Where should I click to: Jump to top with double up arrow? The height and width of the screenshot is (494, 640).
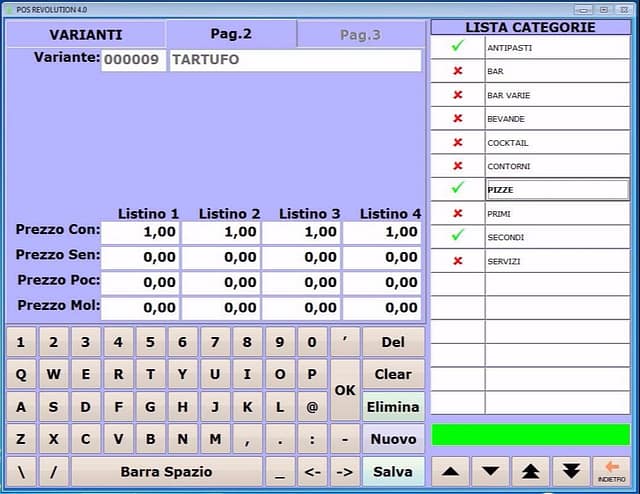tap(531, 471)
